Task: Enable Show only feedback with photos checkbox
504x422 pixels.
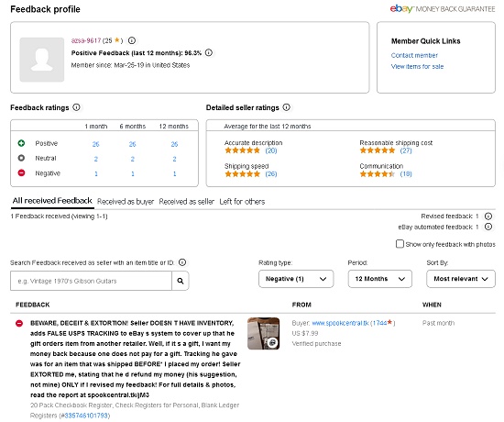Action: tap(400, 244)
